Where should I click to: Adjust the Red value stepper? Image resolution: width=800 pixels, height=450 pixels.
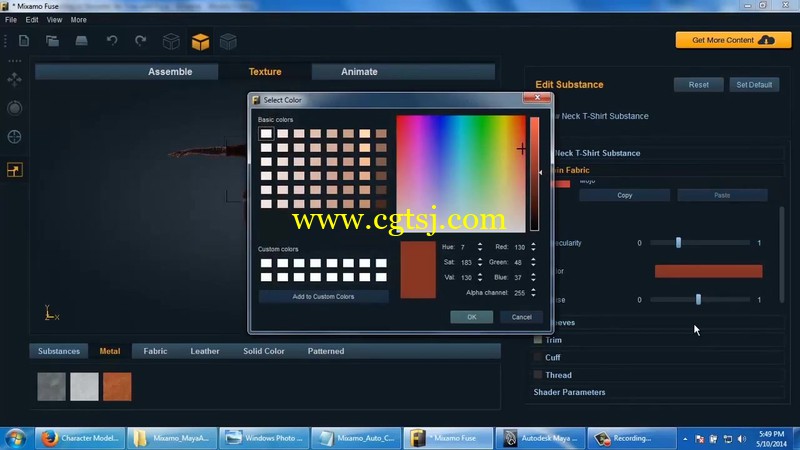pos(533,247)
